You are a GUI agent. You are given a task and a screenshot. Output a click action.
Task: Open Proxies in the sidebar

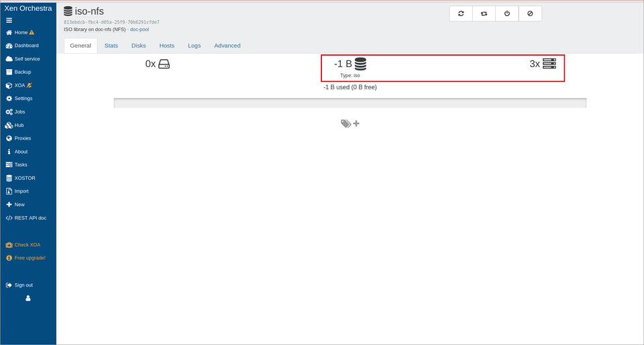coord(19,138)
